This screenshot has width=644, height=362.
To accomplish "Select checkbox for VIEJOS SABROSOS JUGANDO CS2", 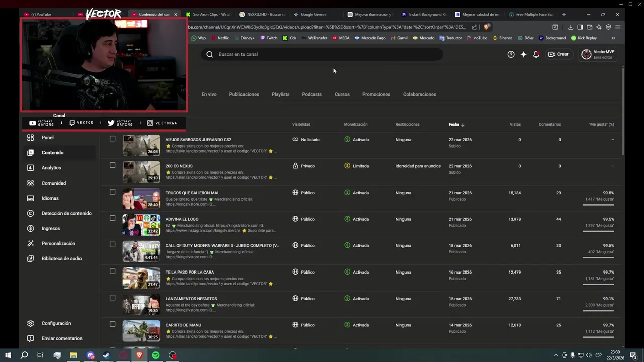I will (112, 138).
